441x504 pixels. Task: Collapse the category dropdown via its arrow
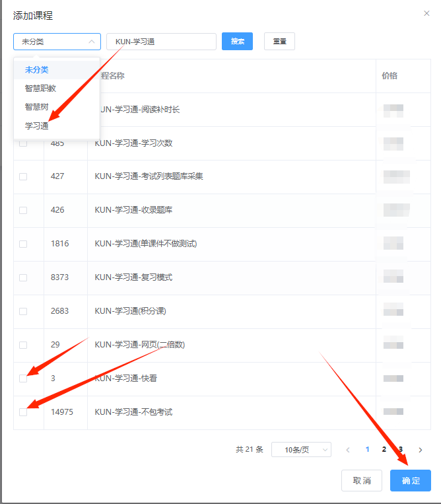tap(91, 42)
